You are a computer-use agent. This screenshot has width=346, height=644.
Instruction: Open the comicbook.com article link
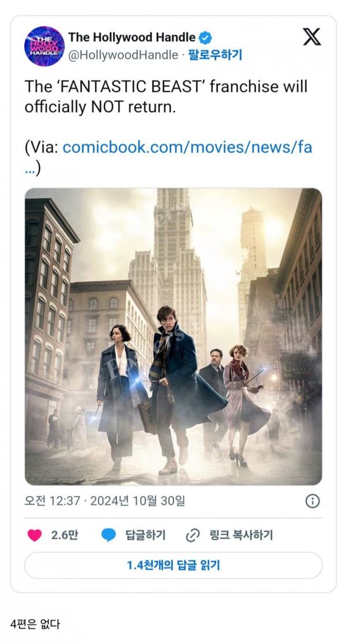(x=187, y=147)
